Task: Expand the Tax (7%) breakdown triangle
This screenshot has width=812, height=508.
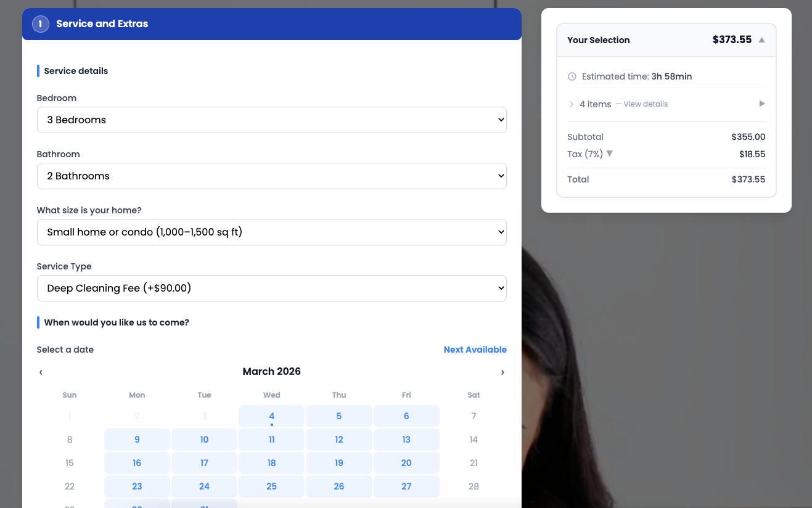Action: pyautogui.click(x=610, y=154)
